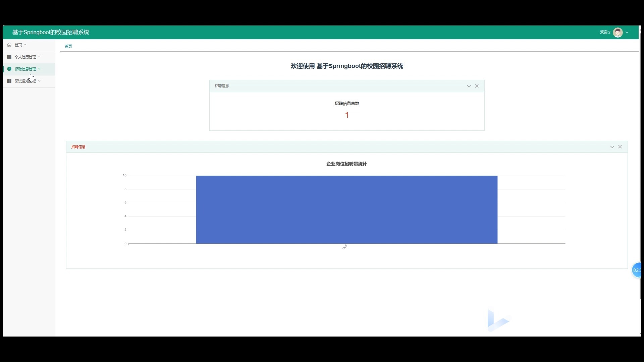Click the red total count number 1
644x362 pixels.
point(347,115)
